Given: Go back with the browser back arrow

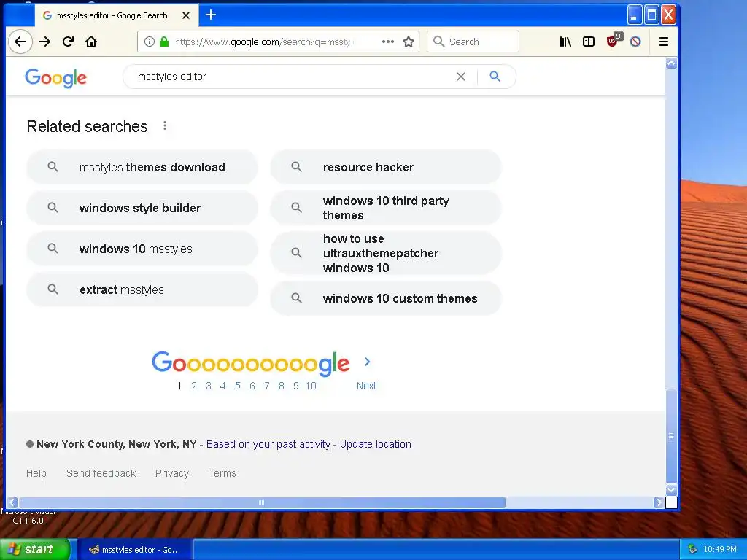Looking at the screenshot, I should click(20, 42).
